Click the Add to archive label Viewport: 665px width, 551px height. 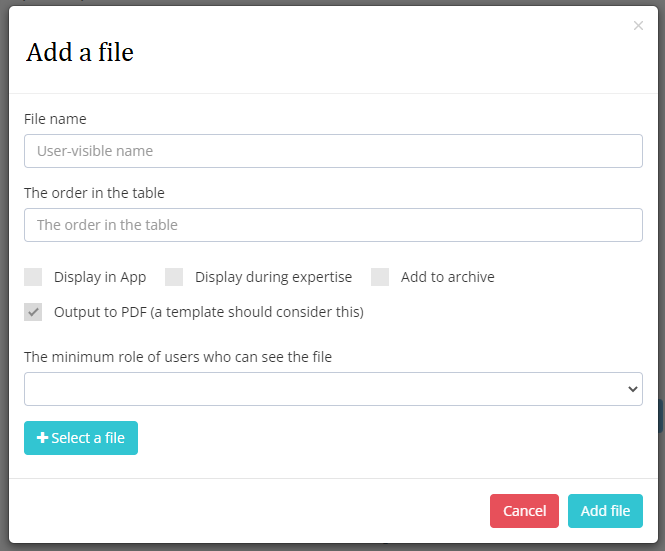448,277
